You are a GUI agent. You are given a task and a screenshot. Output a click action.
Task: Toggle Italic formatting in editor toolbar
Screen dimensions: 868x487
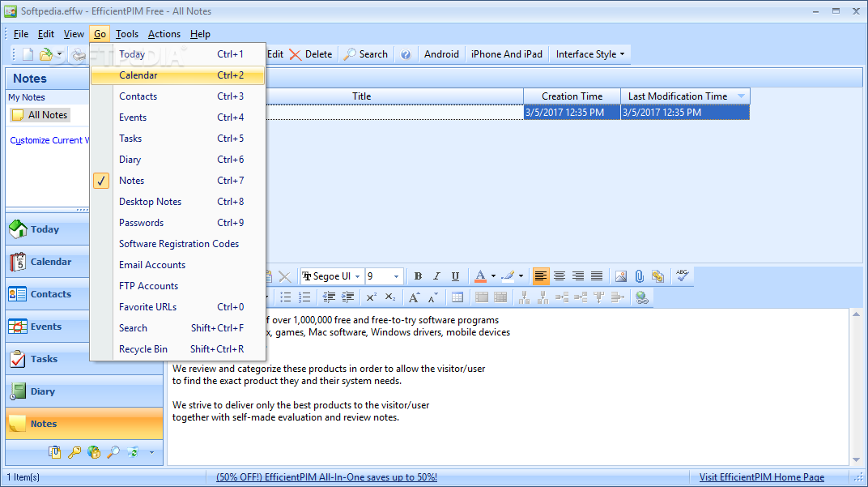tap(436, 276)
